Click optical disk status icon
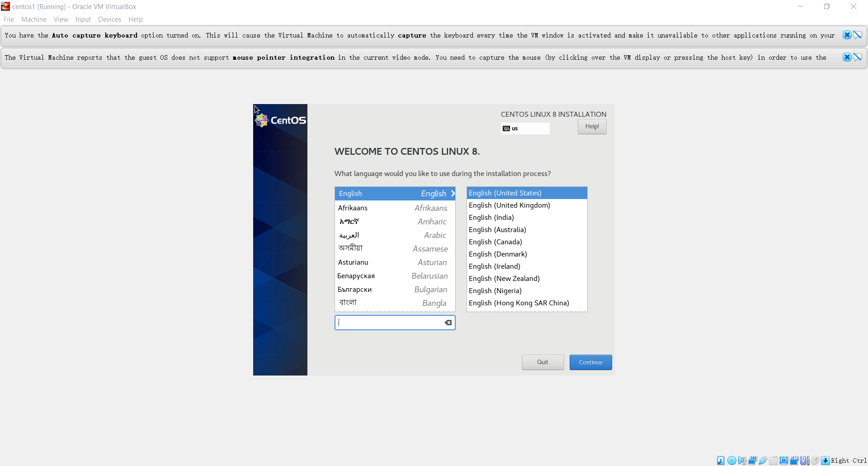 pos(732,461)
